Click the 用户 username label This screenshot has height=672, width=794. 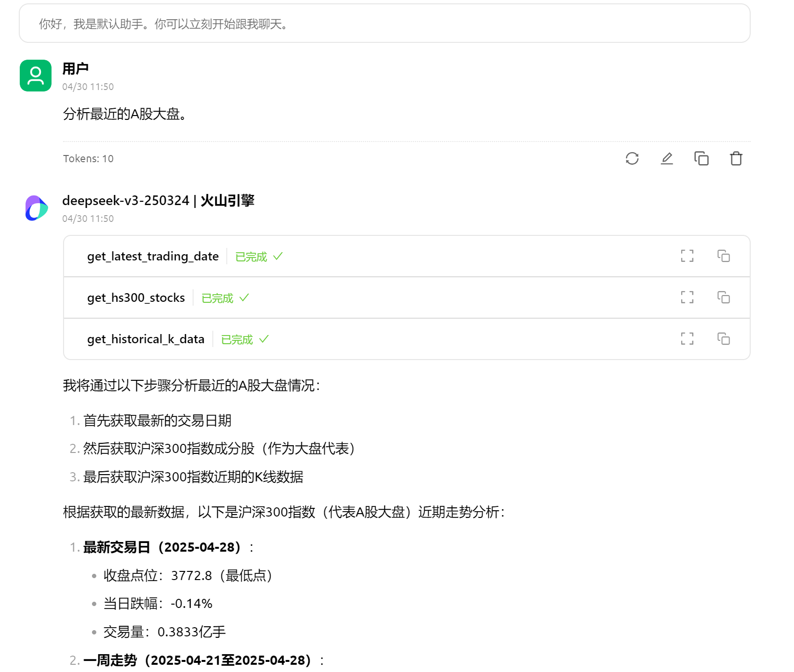tap(75, 68)
